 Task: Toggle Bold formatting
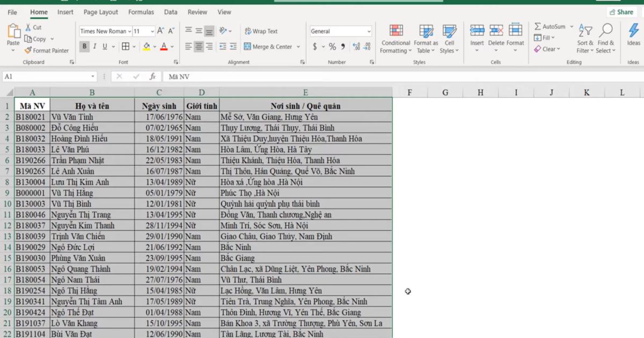[x=84, y=47]
